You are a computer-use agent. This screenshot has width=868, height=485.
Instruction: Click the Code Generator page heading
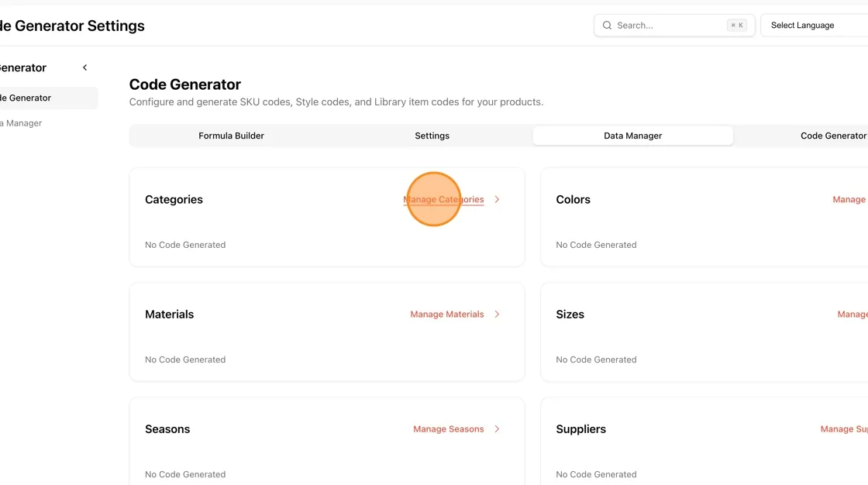(x=185, y=84)
